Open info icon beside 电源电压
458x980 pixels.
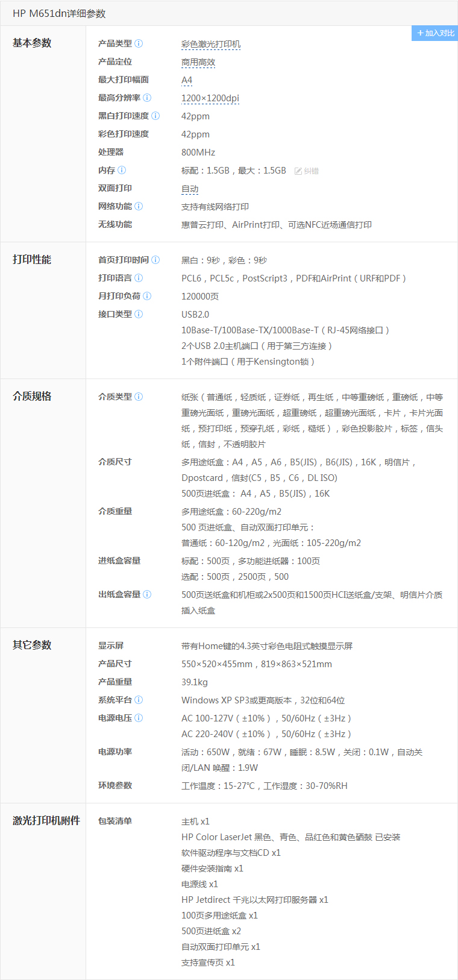[139, 718]
